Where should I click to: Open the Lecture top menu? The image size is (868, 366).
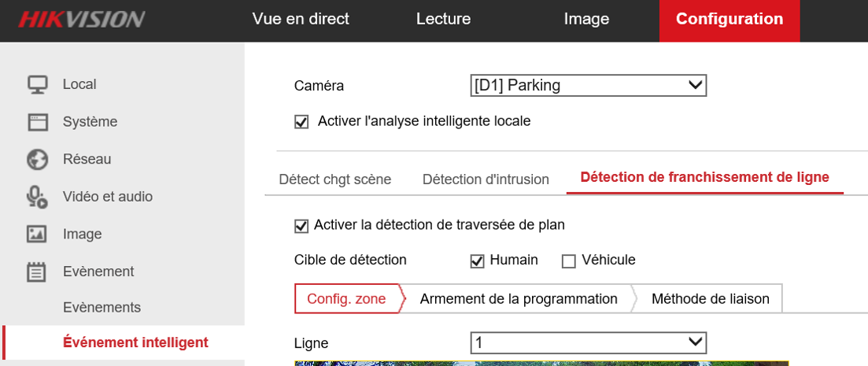tap(443, 19)
